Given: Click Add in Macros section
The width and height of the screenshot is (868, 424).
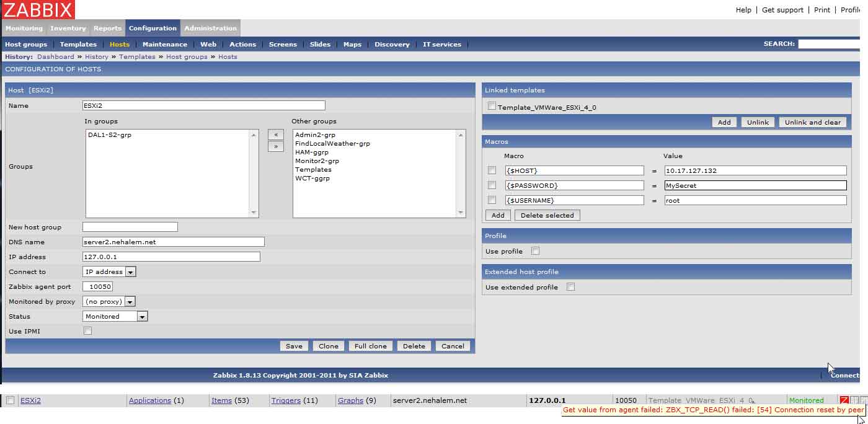Looking at the screenshot, I should (498, 215).
